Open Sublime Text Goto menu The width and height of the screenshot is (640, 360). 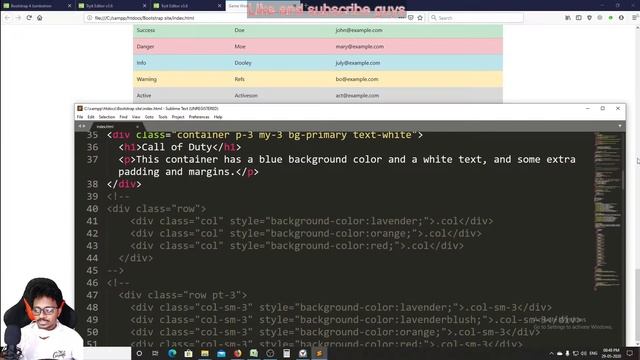[149, 117]
